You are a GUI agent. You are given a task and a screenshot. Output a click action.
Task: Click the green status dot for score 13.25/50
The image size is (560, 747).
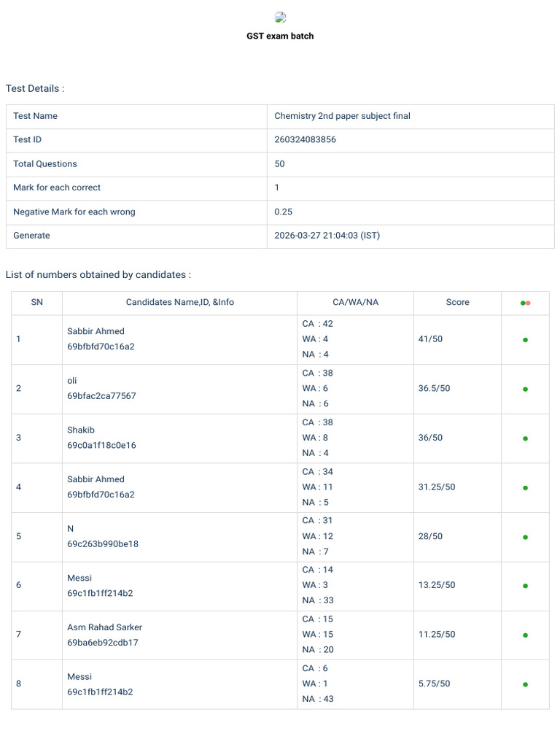pyautogui.click(x=525, y=586)
